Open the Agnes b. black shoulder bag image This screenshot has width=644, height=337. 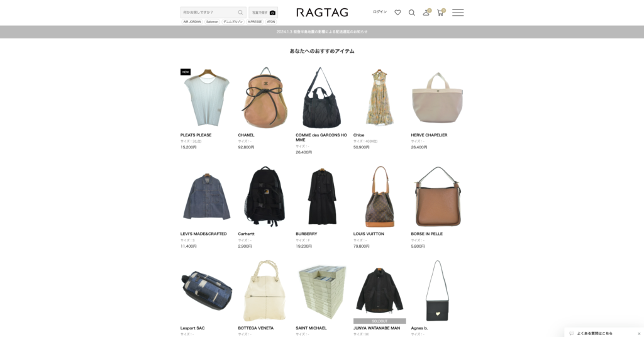click(438, 290)
